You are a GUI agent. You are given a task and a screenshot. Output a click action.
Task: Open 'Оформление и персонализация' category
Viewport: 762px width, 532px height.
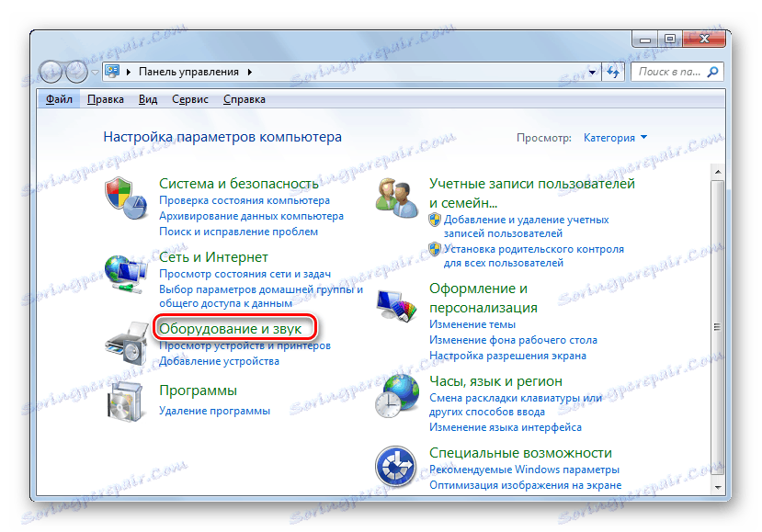click(x=483, y=298)
